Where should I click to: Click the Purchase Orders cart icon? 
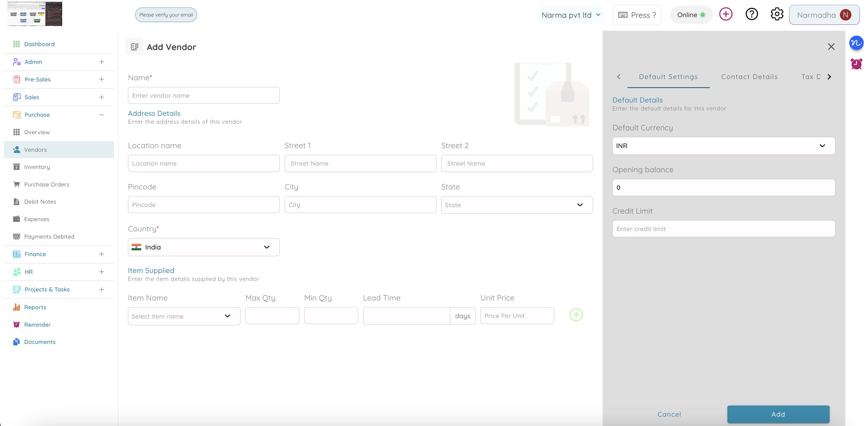click(x=17, y=184)
